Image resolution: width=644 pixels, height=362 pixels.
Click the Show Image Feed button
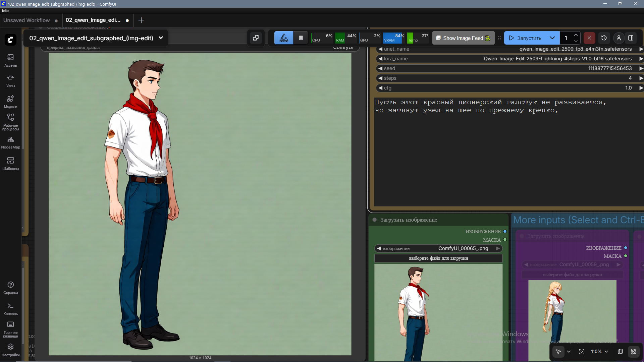pyautogui.click(x=463, y=38)
